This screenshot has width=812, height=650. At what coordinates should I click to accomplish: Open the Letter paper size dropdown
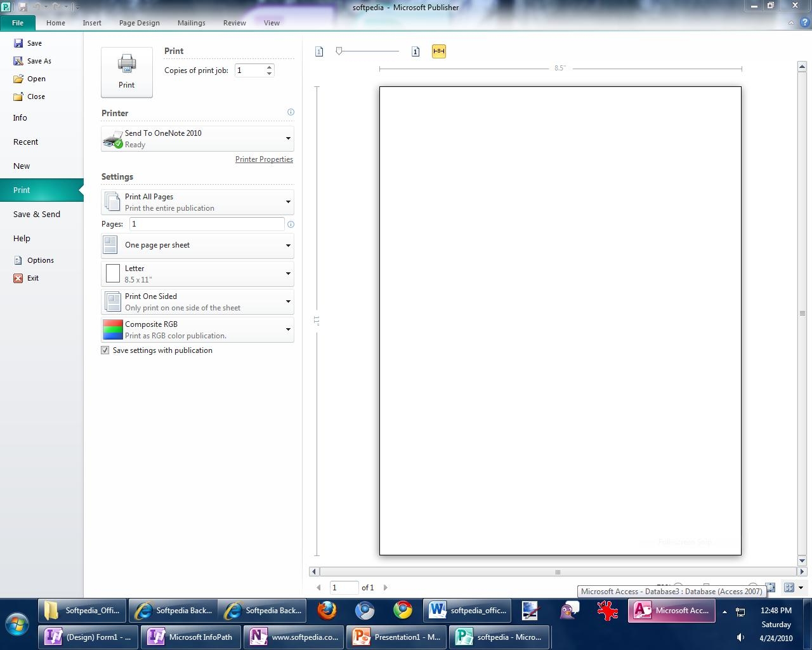[x=288, y=274]
